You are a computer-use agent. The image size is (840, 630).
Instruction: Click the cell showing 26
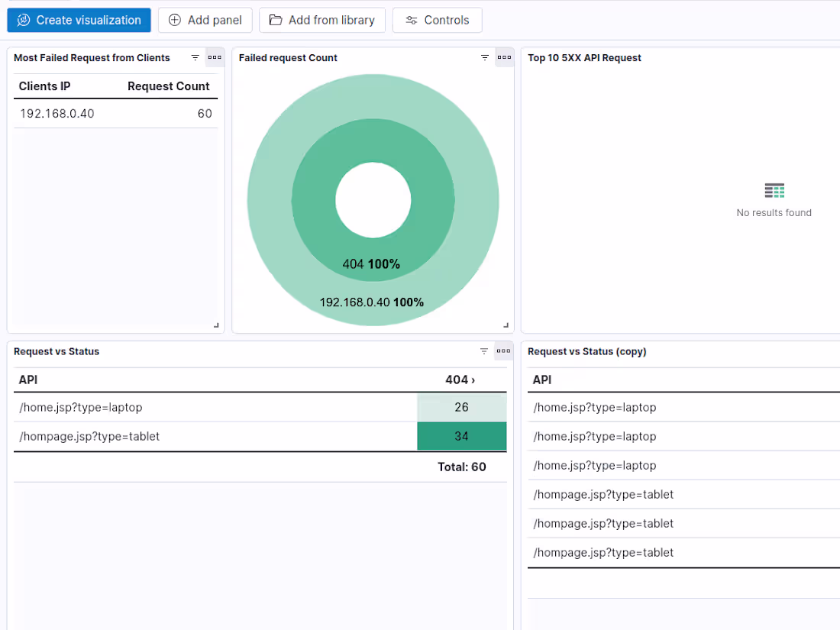click(x=462, y=407)
